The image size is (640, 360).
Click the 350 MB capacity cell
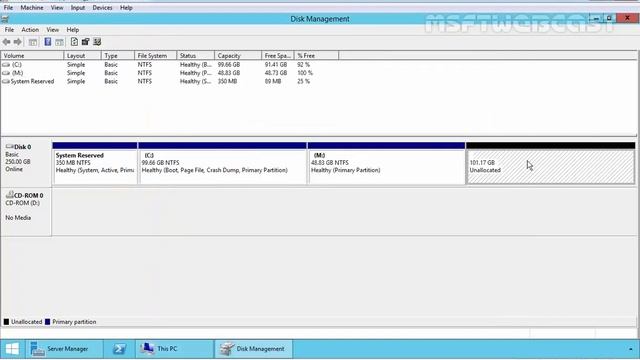pos(227,82)
